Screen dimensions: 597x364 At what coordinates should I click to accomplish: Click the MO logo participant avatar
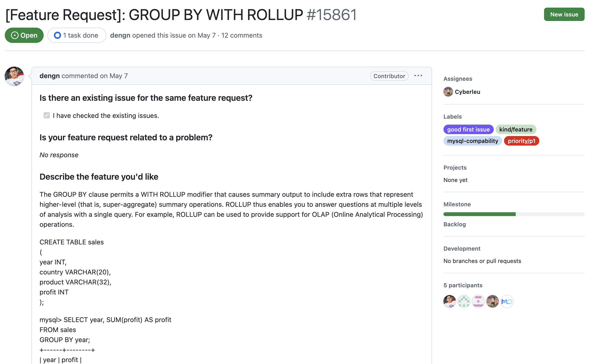tap(507, 301)
